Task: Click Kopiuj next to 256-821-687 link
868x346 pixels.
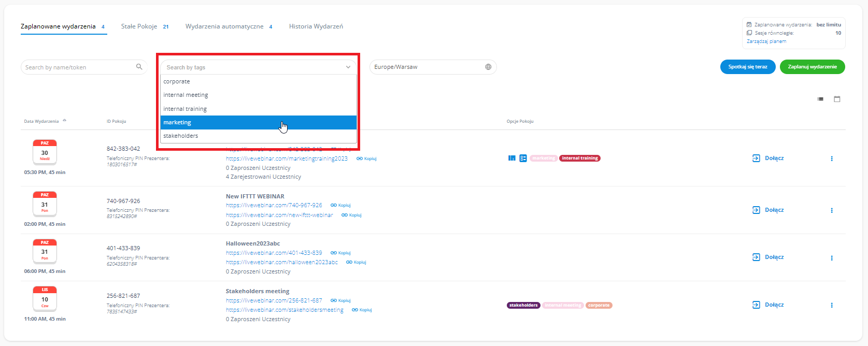Action: tap(340, 300)
